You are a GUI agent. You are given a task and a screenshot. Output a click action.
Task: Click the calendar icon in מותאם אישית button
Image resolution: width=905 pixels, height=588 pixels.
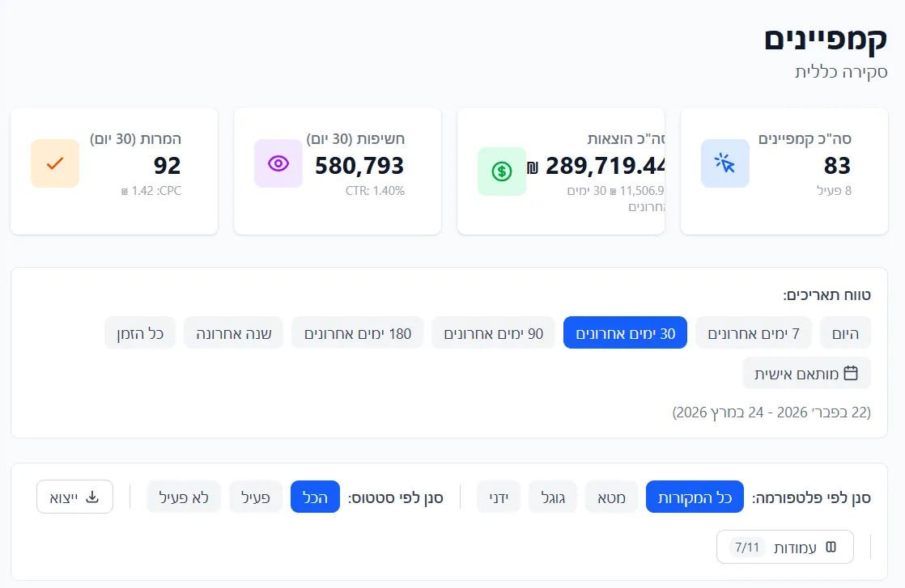(851, 373)
